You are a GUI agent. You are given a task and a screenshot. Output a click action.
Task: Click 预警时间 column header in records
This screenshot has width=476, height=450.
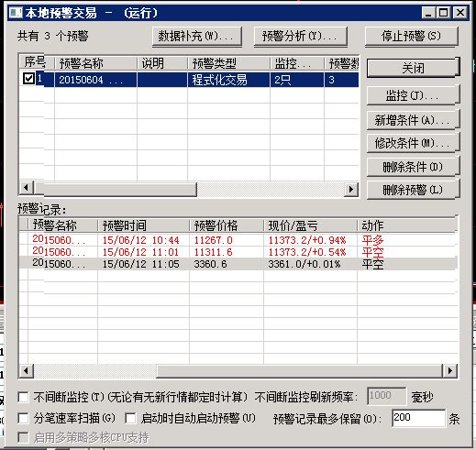tap(143, 225)
